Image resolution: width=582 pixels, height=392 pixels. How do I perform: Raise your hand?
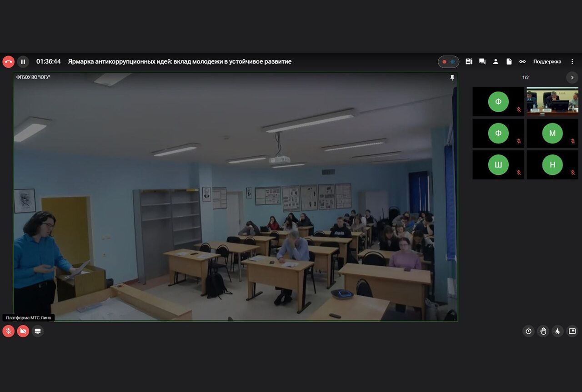(543, 331)
